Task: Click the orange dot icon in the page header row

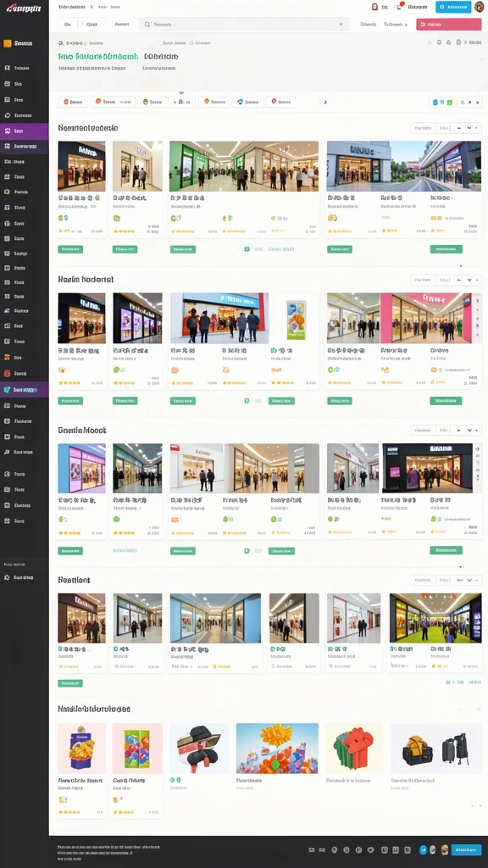Action: [x=430, y=42]
